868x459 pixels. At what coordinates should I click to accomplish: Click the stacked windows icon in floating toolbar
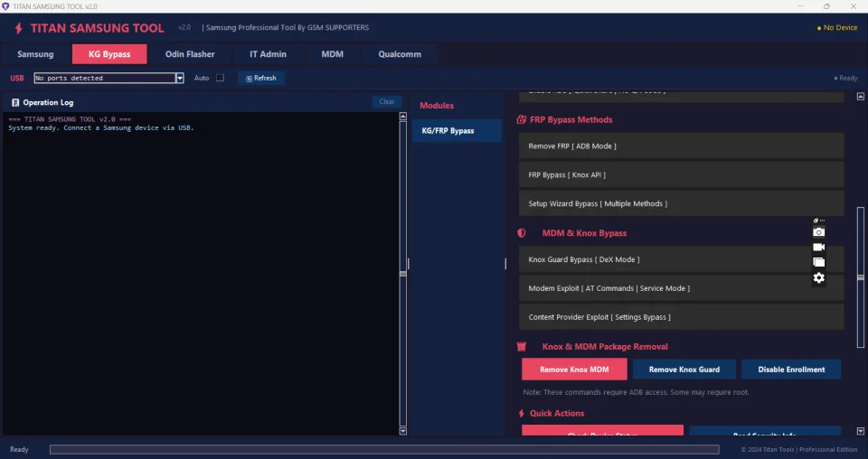(818, 262)
